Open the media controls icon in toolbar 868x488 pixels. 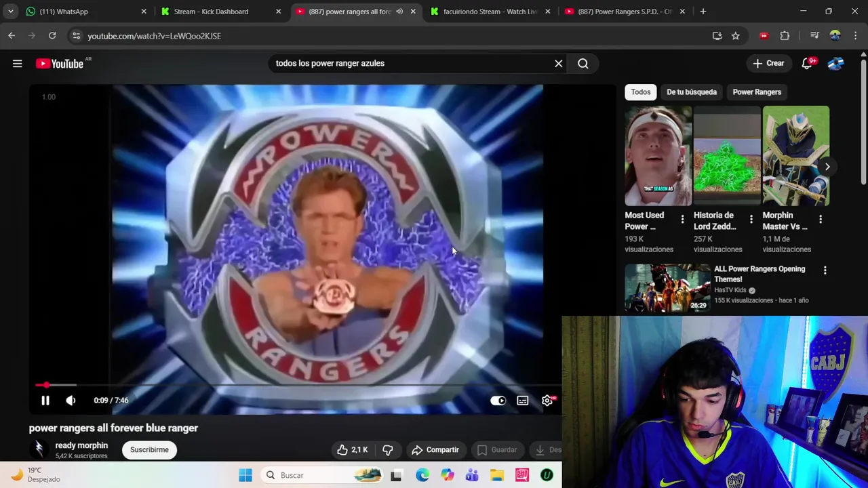tap(814, 36)
